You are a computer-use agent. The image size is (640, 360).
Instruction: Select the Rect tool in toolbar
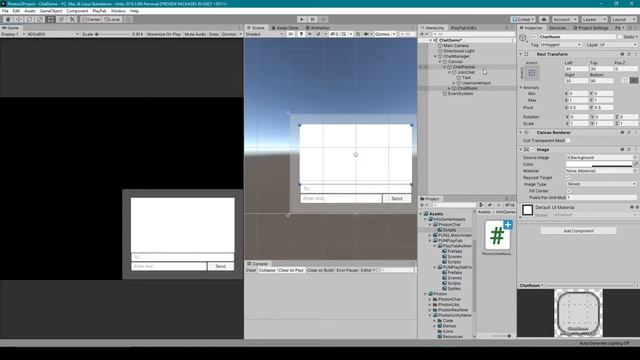[x=50, y=19]
